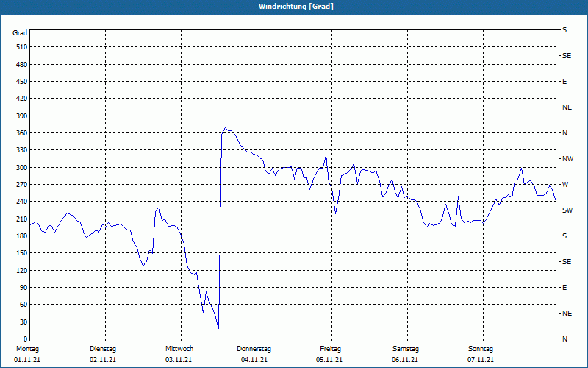This screenshot has height=368, width=588.
Task: Pick the "Donnerstag" day label
Action: (x=254, y=349)
